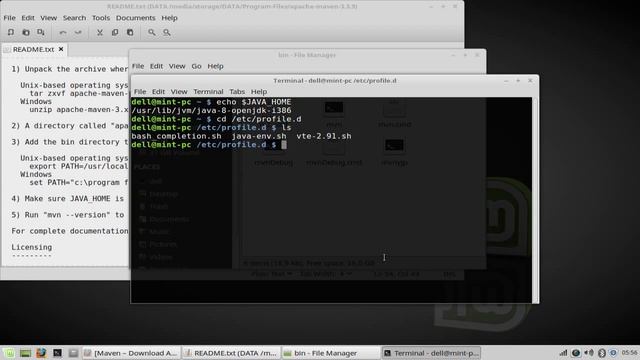
Task: Switch to README.txt taskbar window button
Action: pyautogui.click(x=231, y=353)
